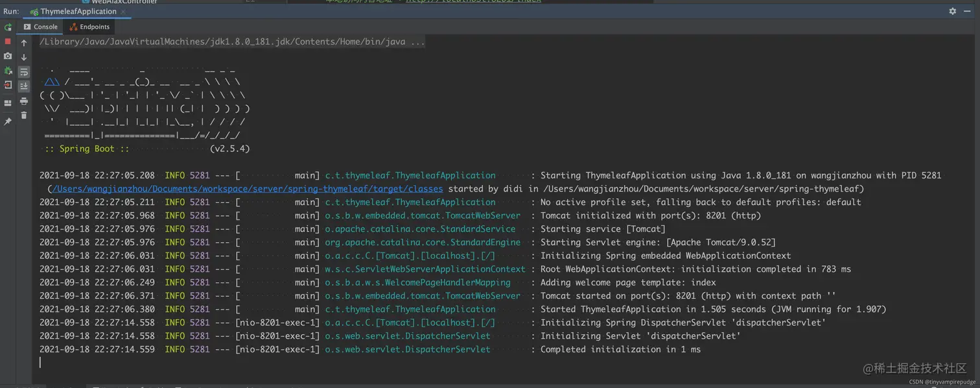Print the console output using printer icon
Image resolution: width=980 pixels, height=388 pixels.
click(24, 101)
